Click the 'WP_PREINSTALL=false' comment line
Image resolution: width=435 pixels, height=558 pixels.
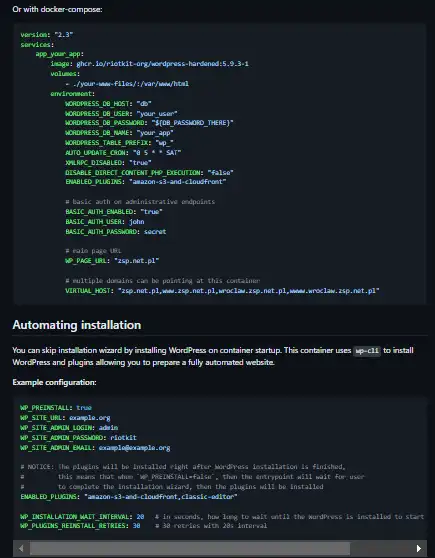pos(192,477)
